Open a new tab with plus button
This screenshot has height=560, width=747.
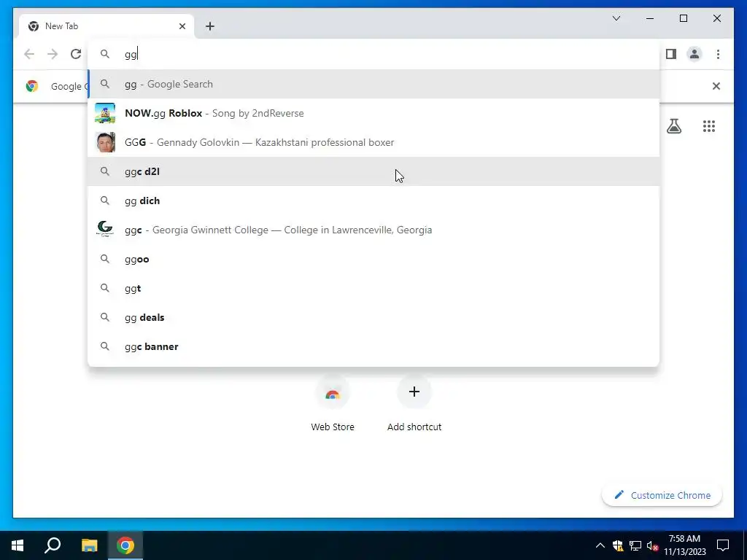[210, 26]
